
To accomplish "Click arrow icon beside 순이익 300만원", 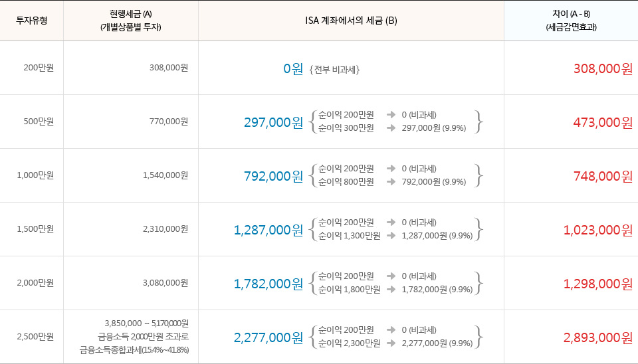I will 391,128.
